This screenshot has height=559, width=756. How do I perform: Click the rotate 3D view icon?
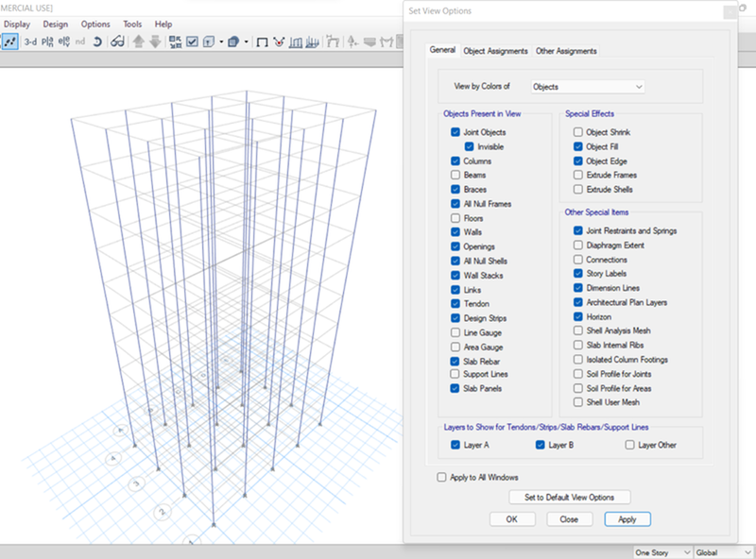[97, 42]
